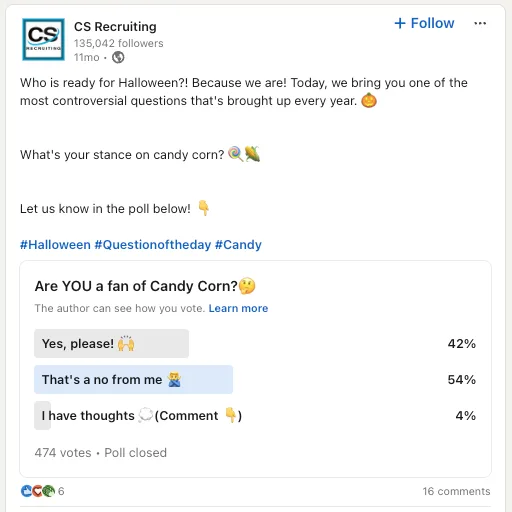
Task: Click the three-dot post options menu
Action: pos(480,23)
